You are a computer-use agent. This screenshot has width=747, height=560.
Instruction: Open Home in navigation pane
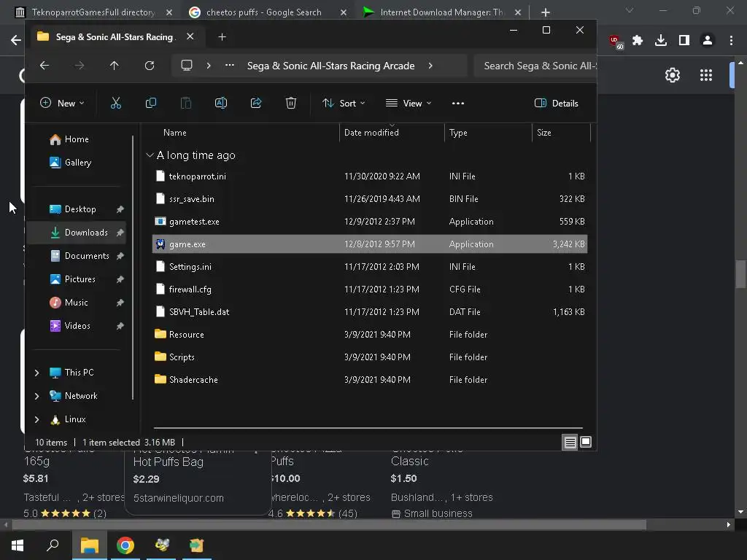click(x=76, y=139)
